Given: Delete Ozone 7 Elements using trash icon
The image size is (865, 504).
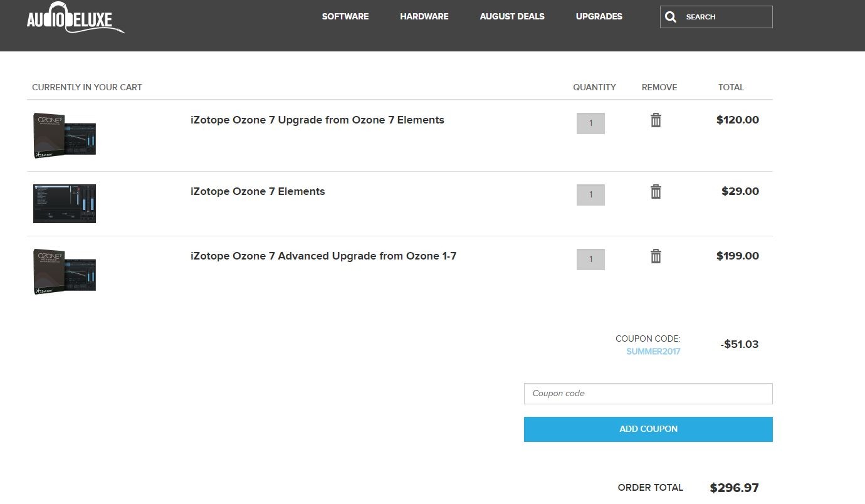Looking at the screenshot, I should pyautogui.click(x=656, y=192).
